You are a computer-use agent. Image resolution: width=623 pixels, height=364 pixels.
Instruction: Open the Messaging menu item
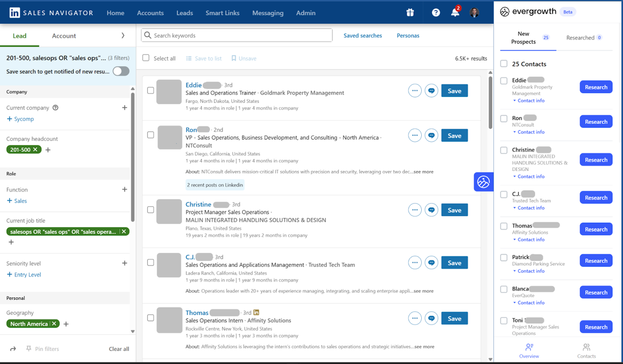point(268,13)
